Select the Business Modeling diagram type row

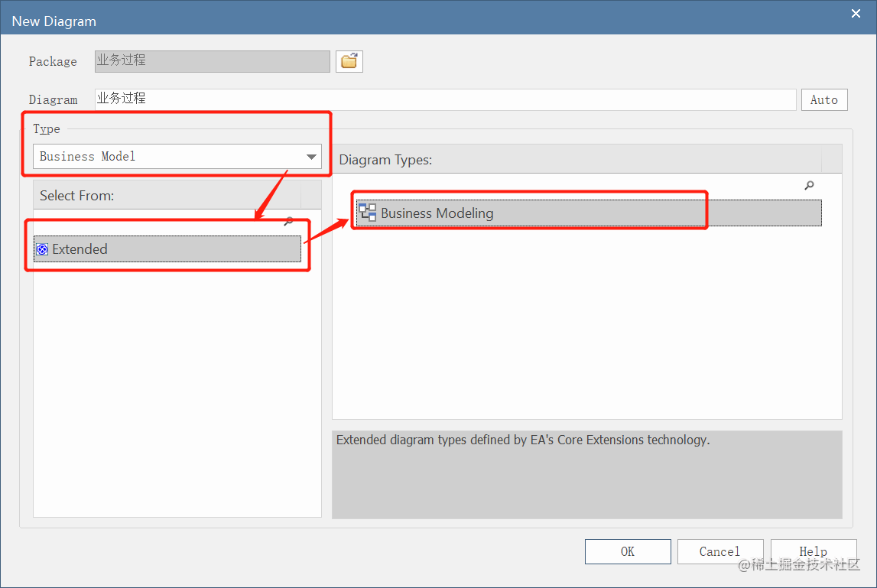click(x=589, y=213)
